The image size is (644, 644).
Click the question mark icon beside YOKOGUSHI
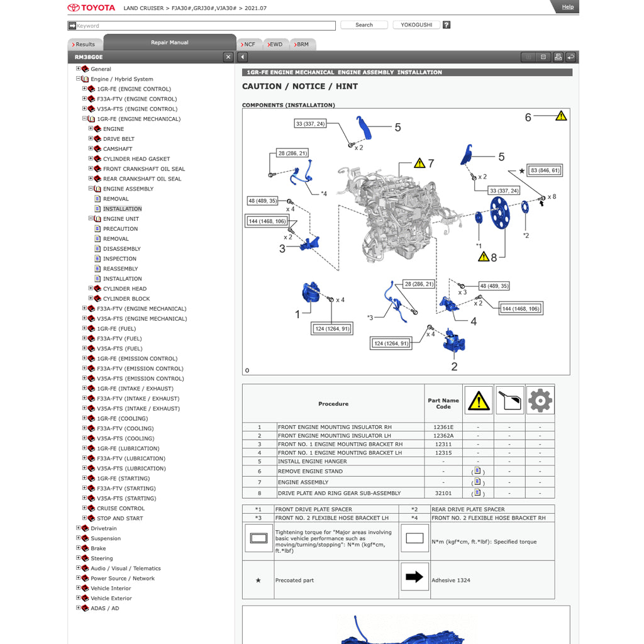click(x=447, y=25)
